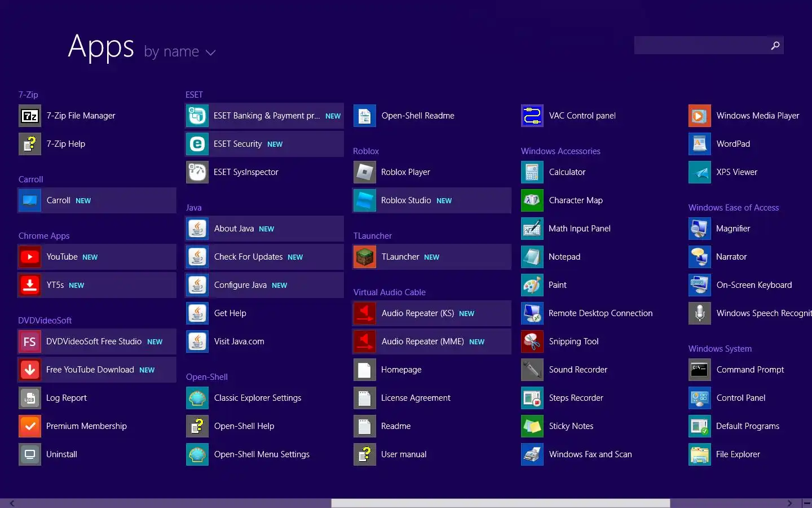Open the 7-Zip File Manager icon
The image size is (812, 508).
tap(30, 116)
